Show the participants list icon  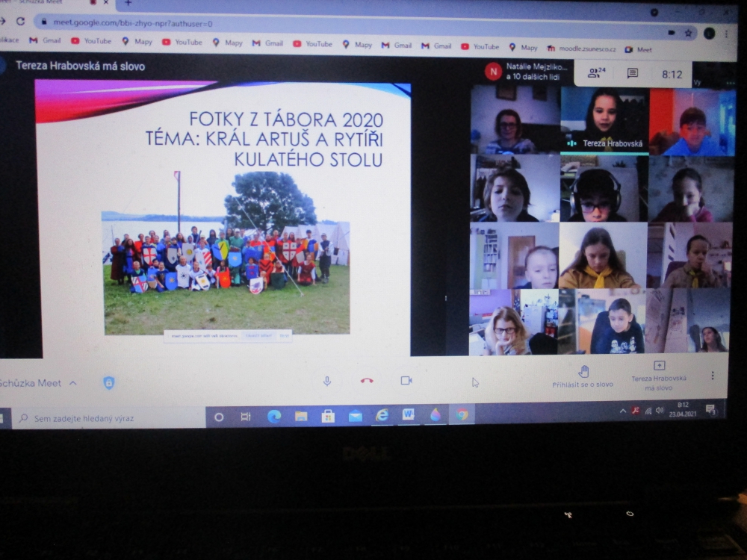[596, 73]
